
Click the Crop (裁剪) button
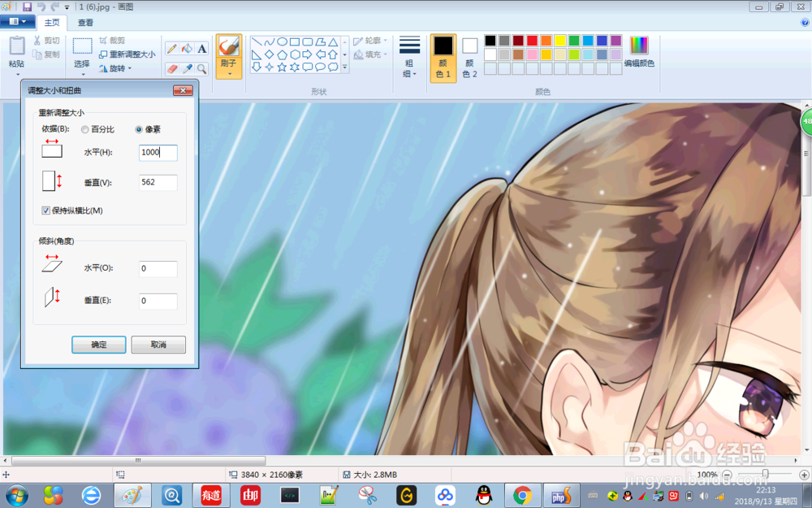pos(112,41)
